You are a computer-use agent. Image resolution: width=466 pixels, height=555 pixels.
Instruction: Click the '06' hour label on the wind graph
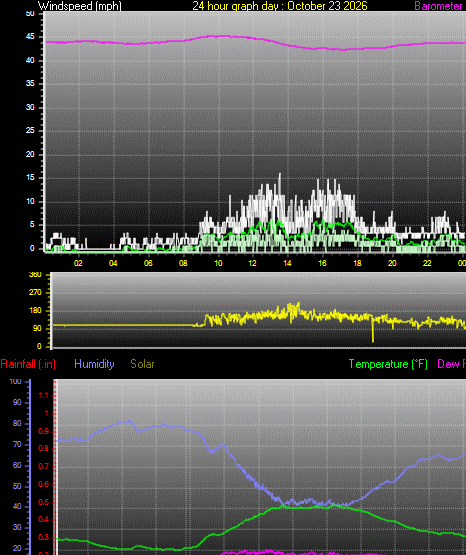pyautogui.click(x=148, y=263)
